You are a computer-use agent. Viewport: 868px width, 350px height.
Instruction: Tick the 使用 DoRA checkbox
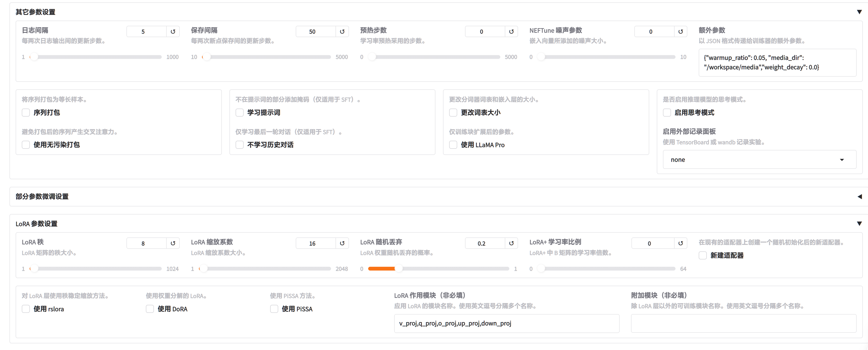click(150, 309)
